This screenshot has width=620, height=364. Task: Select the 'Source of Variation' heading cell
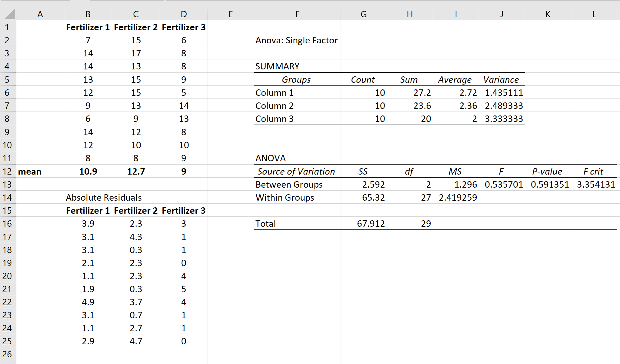coord(296,171)
